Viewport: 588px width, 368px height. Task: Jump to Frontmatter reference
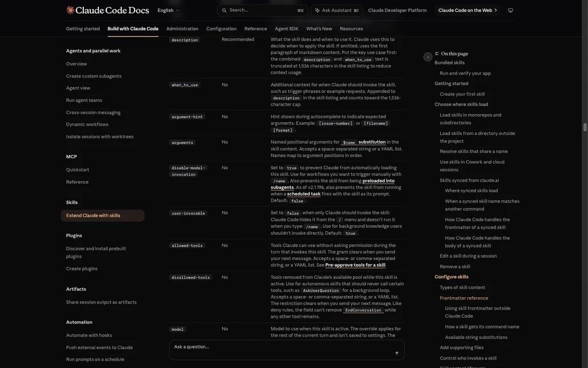tap(464, 298)
